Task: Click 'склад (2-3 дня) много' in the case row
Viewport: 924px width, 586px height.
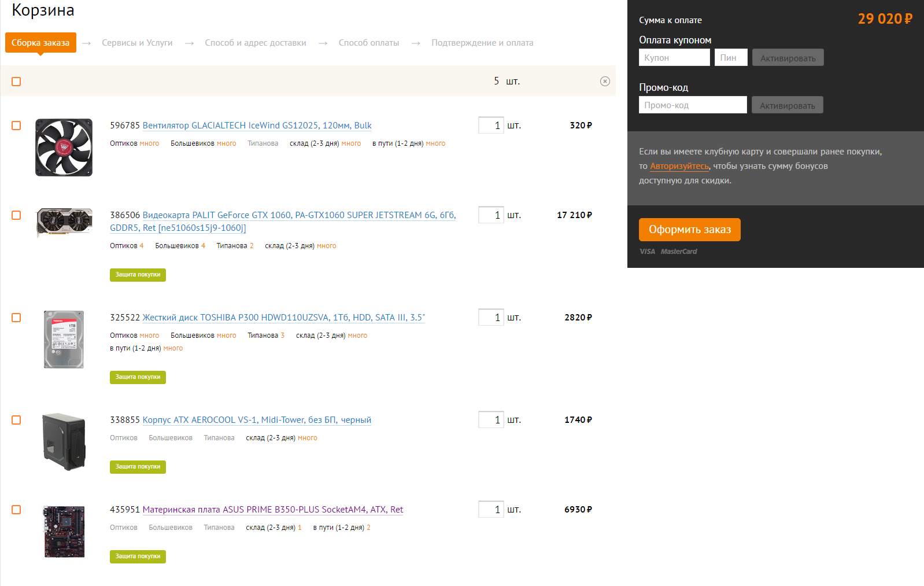Action: click(282, 438)
